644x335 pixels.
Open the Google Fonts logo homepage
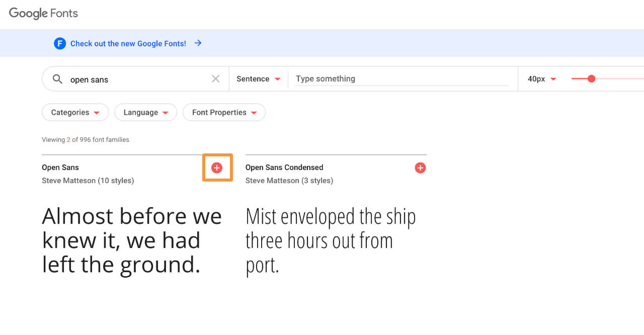[x=43, y=14]
